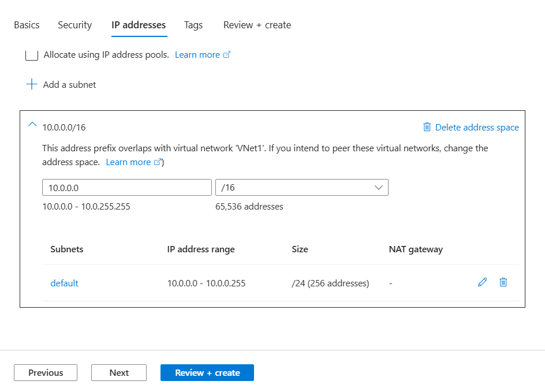The height and width of the screenshot is (392, 545).
Task: Open the Review + create tab
Action: (257, 25)
